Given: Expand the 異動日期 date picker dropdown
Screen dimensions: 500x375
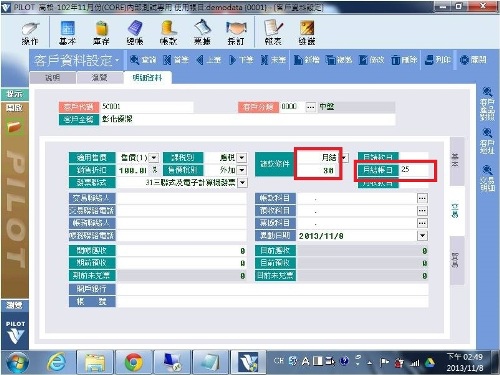Looking at the screenshot, I should (x=422, y=236).
